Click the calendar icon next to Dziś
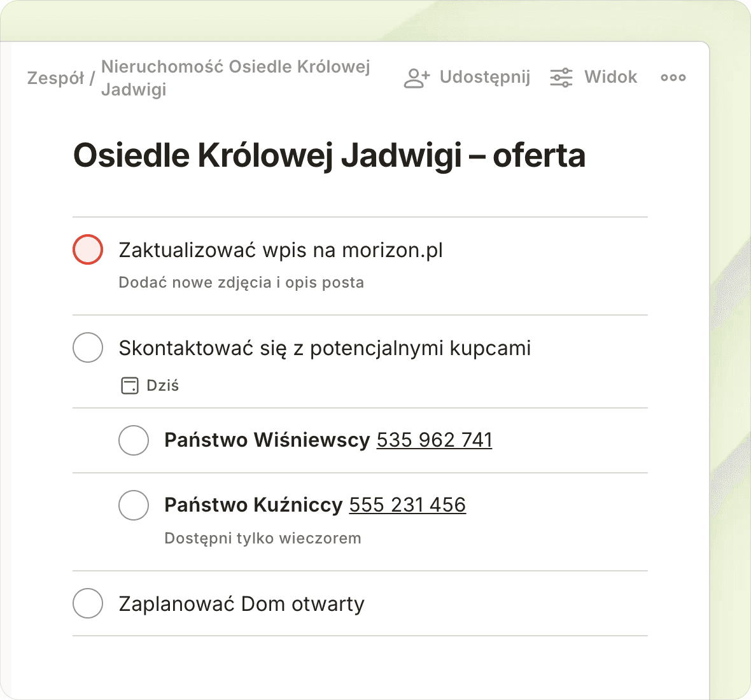Screen dimensions: 751x700 (x=130, y=386)
